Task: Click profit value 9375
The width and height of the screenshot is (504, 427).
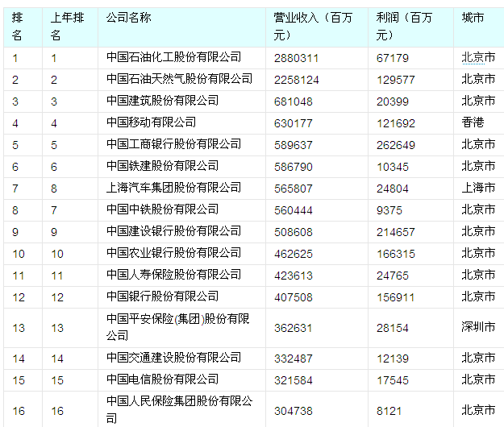Action: click(x=389, y=210)
